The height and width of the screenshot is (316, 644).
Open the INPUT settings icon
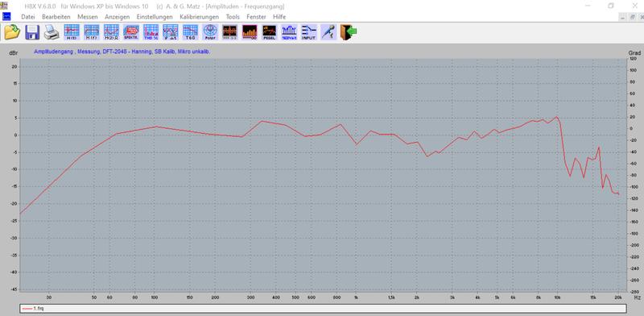point(309,32)
